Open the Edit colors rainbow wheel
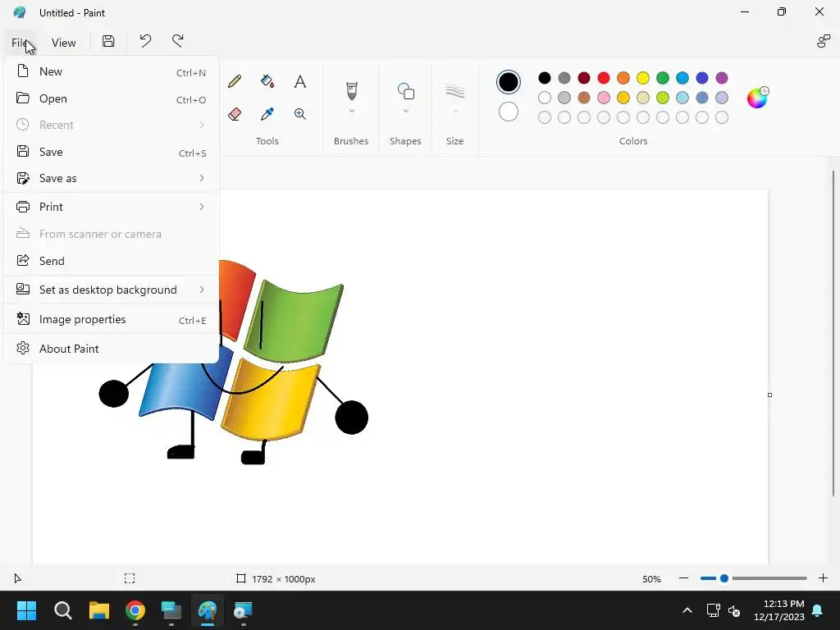 tap(757, 98)
